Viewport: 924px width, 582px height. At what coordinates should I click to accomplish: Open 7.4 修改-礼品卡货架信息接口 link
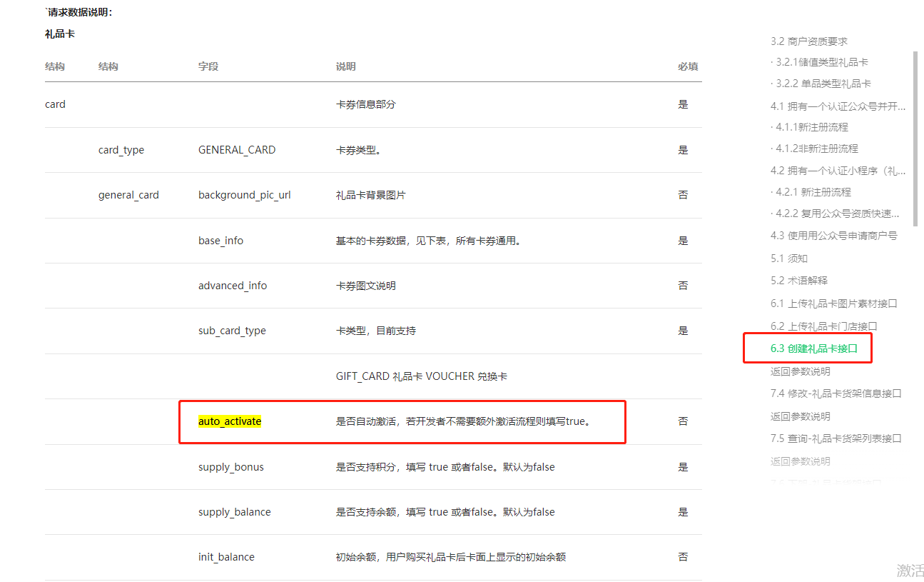click(836, 393)
